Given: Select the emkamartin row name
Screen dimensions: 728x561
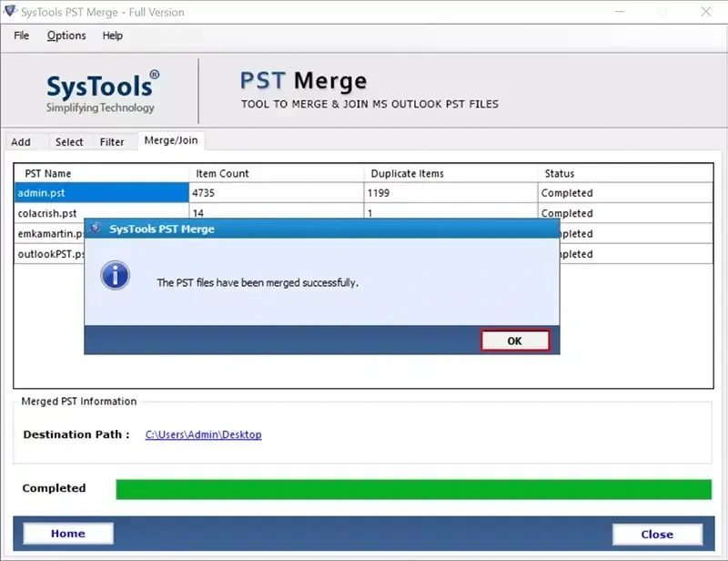Looking at the screenshot, I should coord(51,234).
